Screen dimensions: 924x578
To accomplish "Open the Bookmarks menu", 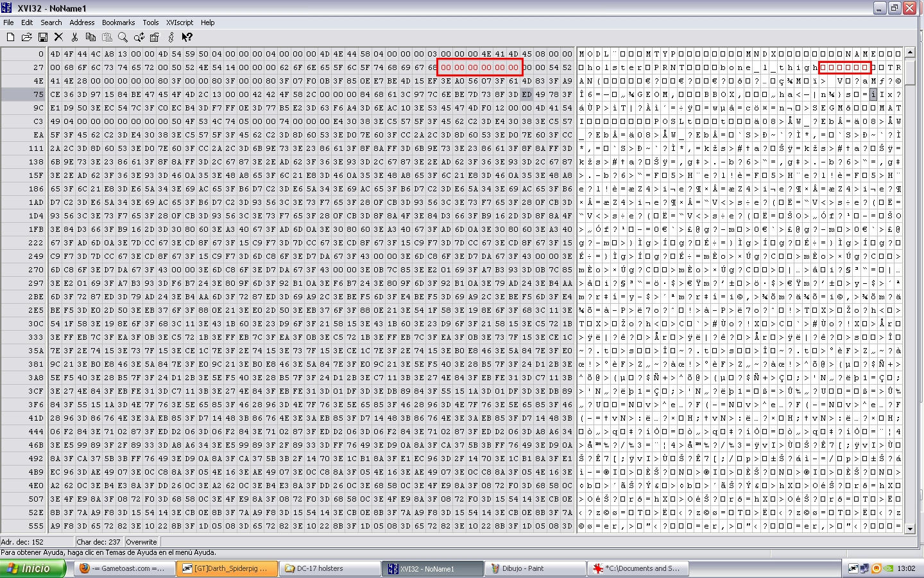I will coord(119,22).
